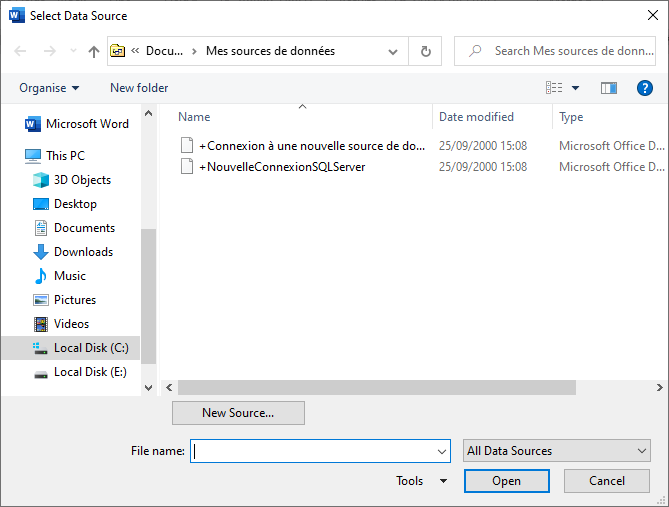Click file icon of +NouvelleConnexionSQLServer
Image resolution: width=669 pixels, height=507 pixels.
(187, 166)
